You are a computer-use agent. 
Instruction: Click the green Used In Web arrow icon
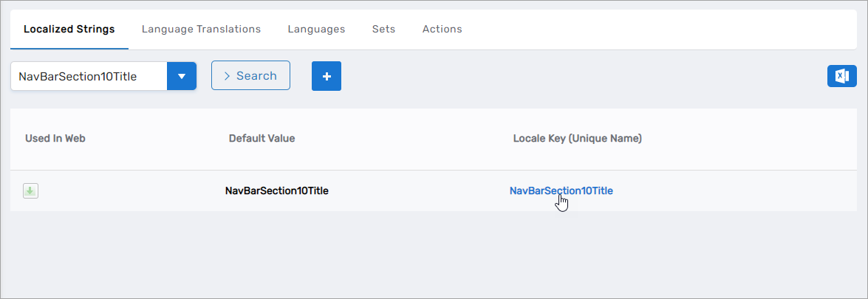click(30, 191)
